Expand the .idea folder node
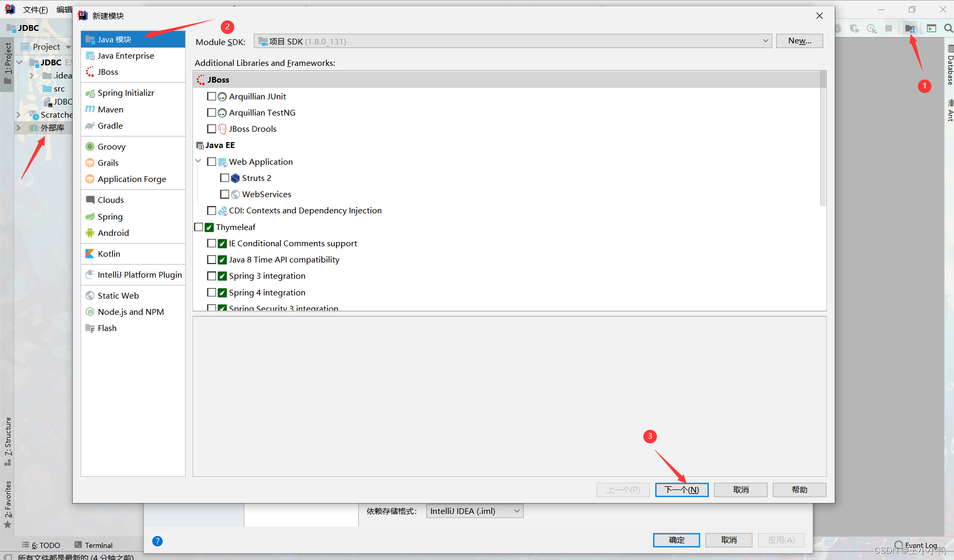The image size is (954, 560). (31, 75)
